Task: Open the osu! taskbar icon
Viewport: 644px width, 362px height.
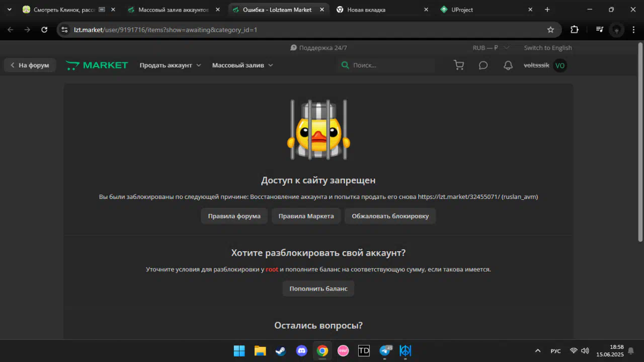Action: tap(343, 350)
